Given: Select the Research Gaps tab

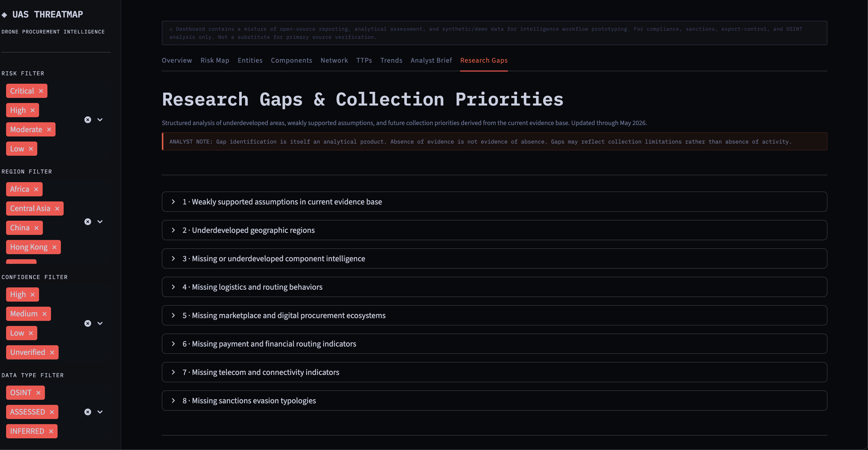Looking at the screenshot, I should click(484, 60).
